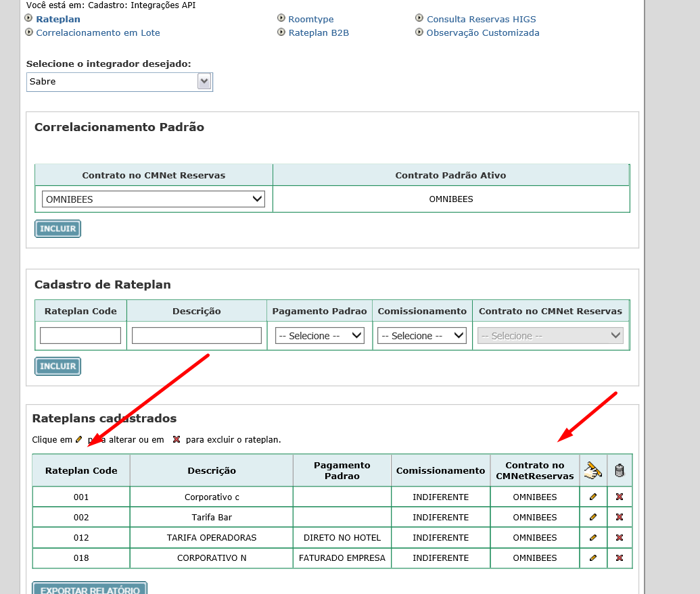The image size is (700, 594).
Task: Click bullet icon beside Observação Customizada
Action: point(419,32)
